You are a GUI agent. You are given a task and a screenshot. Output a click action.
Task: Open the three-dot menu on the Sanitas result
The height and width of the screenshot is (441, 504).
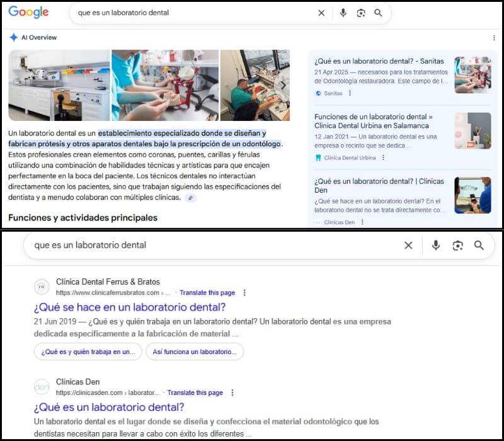pos(350,93)
